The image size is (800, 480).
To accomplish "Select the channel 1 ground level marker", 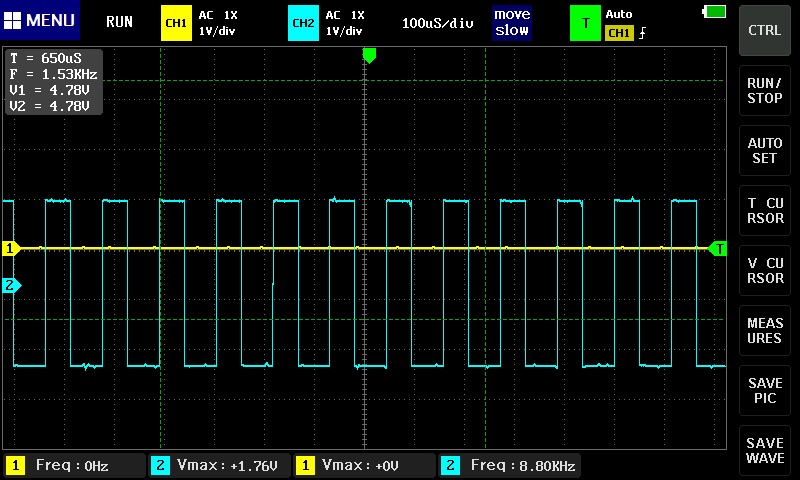I will click(11, 248).
